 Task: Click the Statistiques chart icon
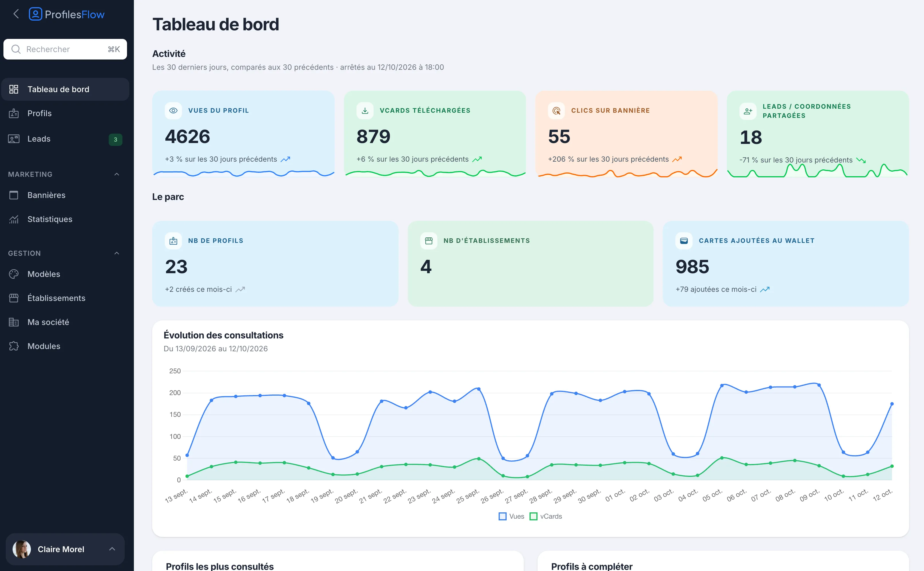point(14,219)
